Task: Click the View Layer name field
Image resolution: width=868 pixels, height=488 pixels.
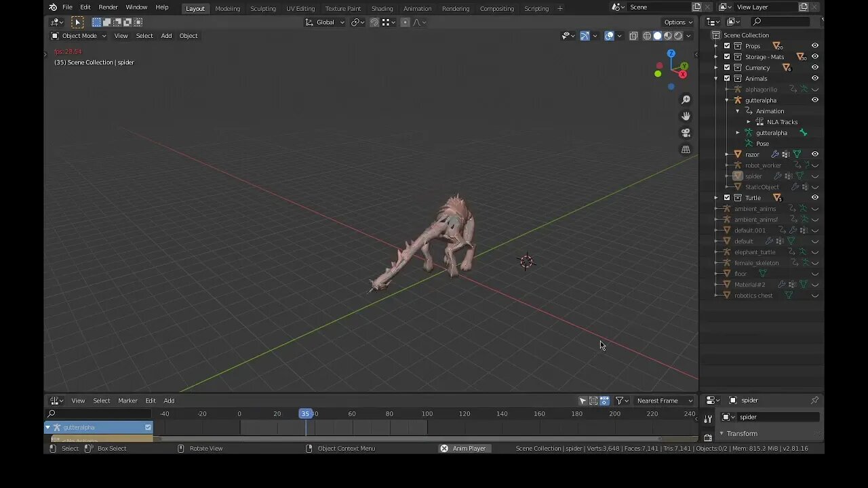Action: tap(766, 7)
